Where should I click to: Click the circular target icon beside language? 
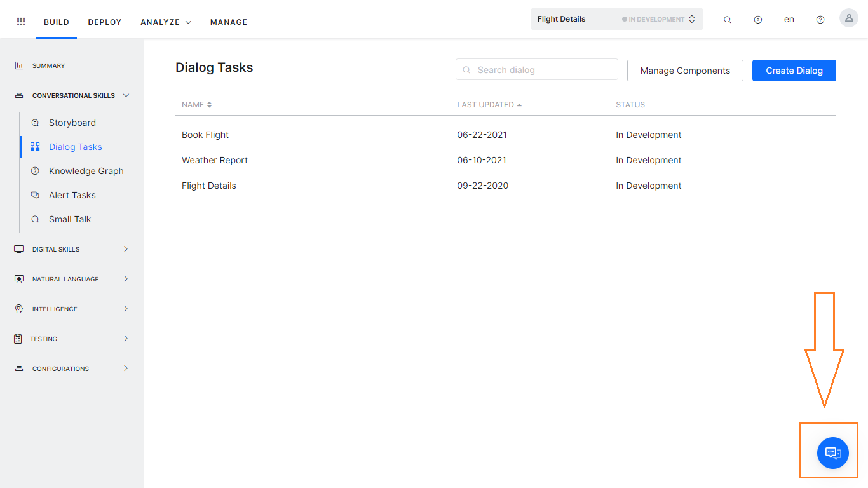click(758, 20)
